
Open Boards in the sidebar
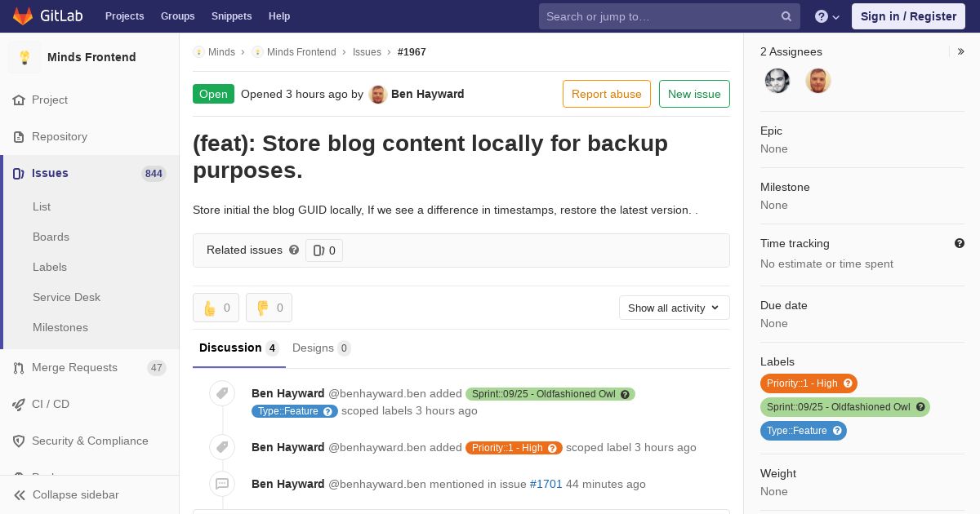pyautogui.click(x=51, y=237)
